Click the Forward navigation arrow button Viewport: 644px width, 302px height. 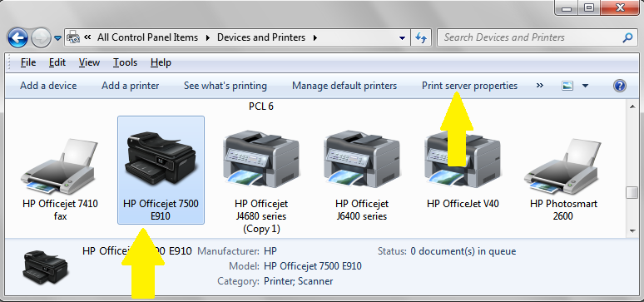41,37
